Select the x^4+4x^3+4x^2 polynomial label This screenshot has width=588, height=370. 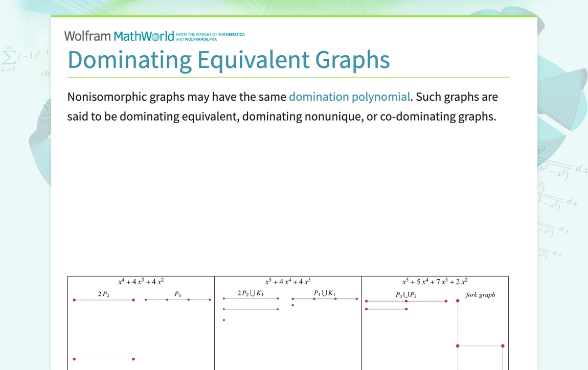pos(141,281)
